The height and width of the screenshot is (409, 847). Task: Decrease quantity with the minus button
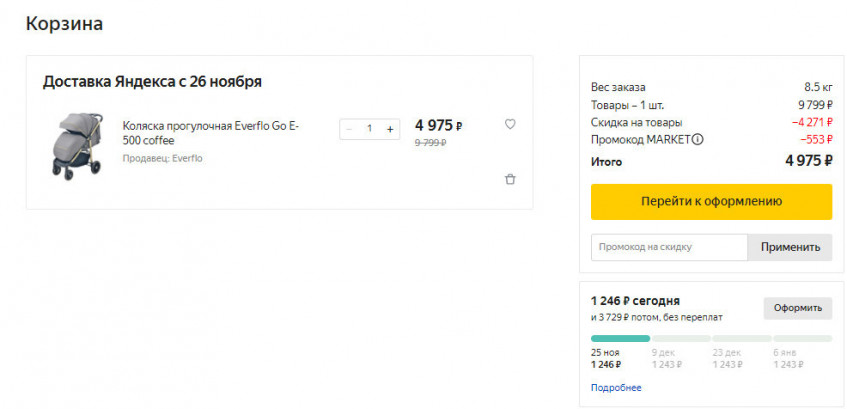point(349,129)
